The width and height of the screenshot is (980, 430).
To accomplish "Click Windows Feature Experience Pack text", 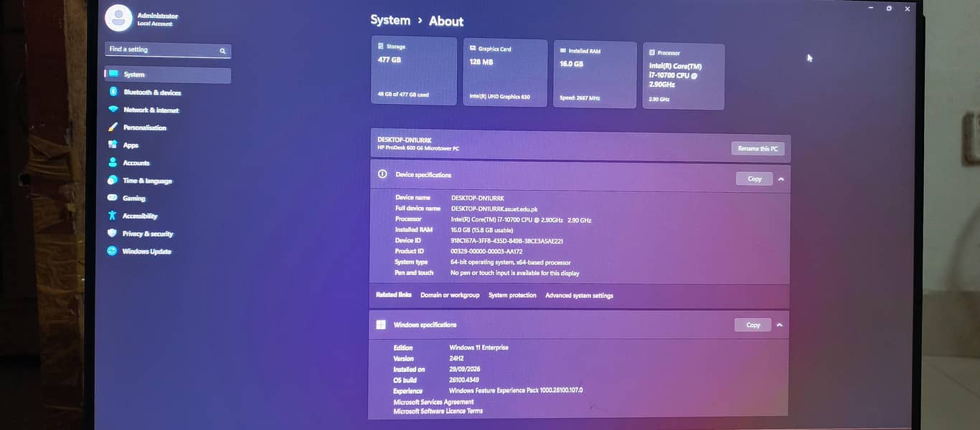I will point(516,391).
